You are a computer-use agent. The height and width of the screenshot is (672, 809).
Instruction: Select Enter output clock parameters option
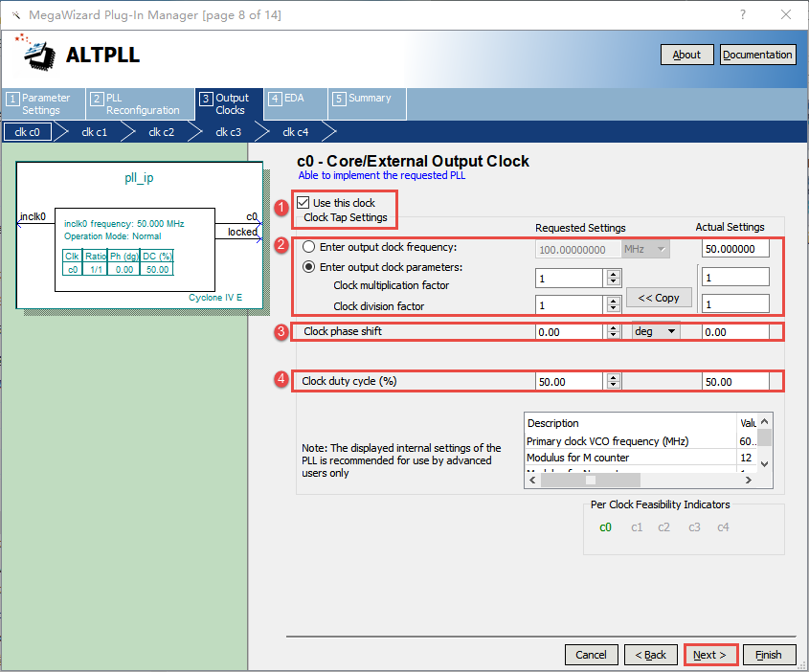click(308, 267)
